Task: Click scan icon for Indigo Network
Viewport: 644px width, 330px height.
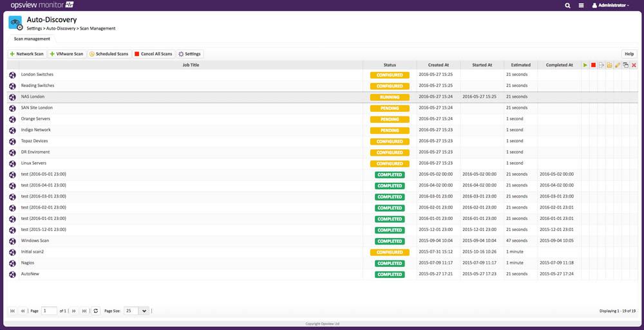Action: click(x=12, y=131)
